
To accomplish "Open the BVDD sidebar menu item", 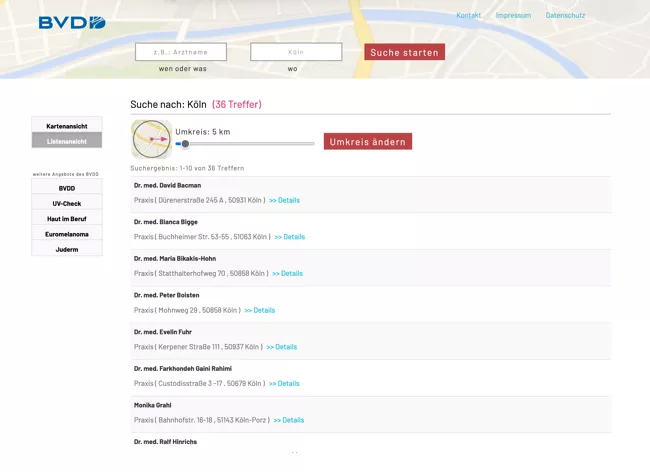I will [x=67, y=188].
